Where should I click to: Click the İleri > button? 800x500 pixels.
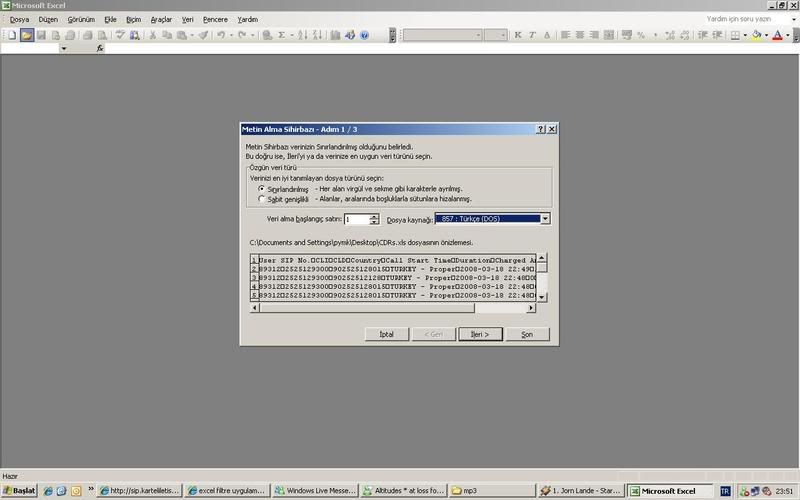(480, 334)
